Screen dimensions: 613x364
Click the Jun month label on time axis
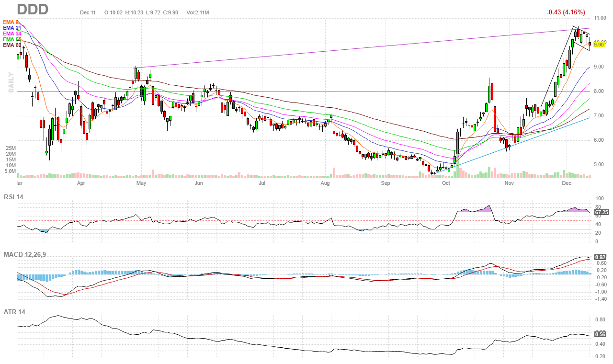click(x=199, y=183)
